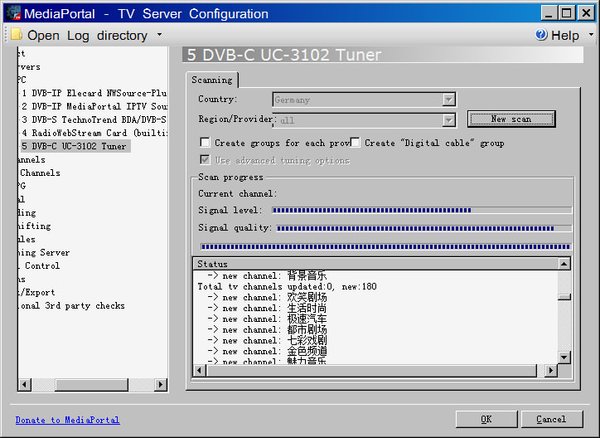Image resolution: width=600 pixels, height=438 pixels.
Task: Maximize the TV Server Configuration window
Action: [567, 13]
